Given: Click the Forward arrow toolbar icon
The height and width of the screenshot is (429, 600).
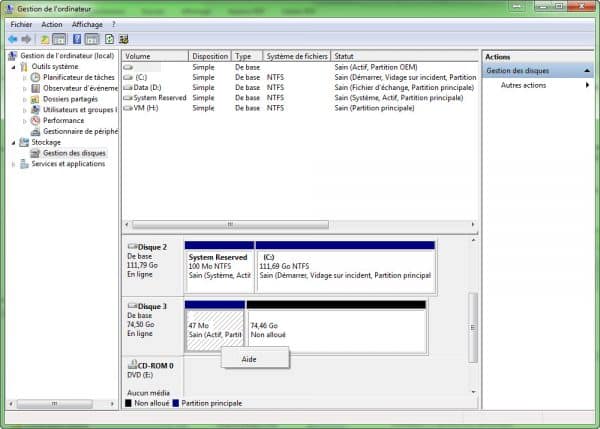Looking at the screenshot, I should (26, 38).
